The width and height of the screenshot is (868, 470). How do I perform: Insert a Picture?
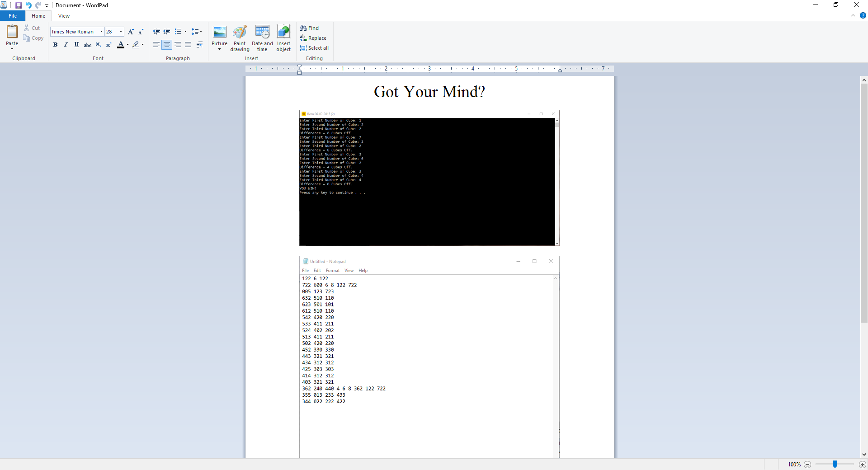pos(220,34)
